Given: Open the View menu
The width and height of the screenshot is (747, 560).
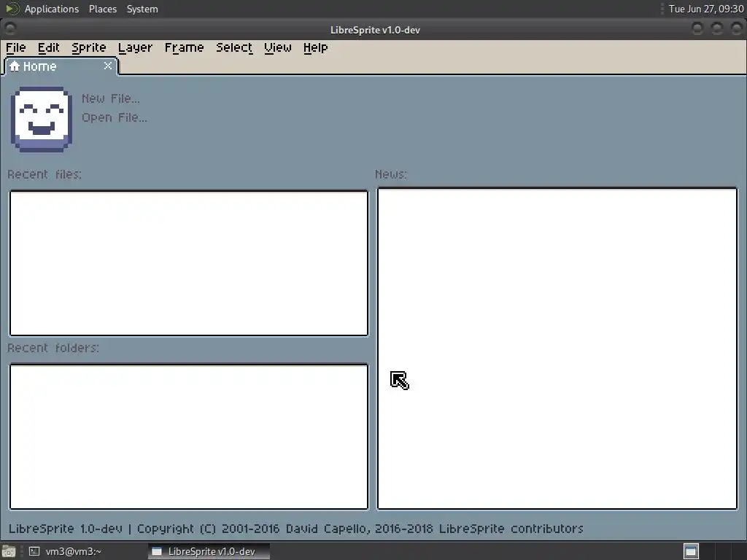Looking at the screenshot, I should click(x=278, y=47).
